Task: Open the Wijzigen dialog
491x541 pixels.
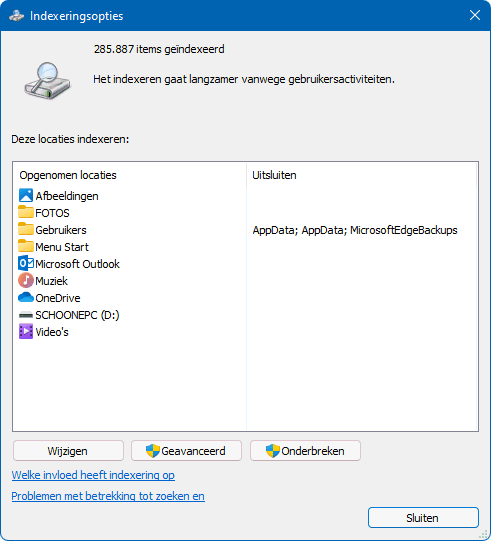Action: (68, 451)
